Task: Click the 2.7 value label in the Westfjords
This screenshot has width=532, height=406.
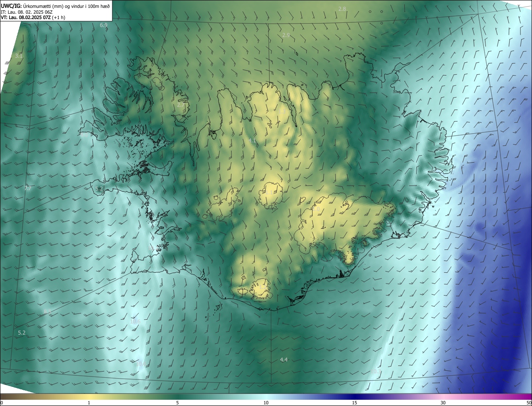Action: tap(181, 105)
